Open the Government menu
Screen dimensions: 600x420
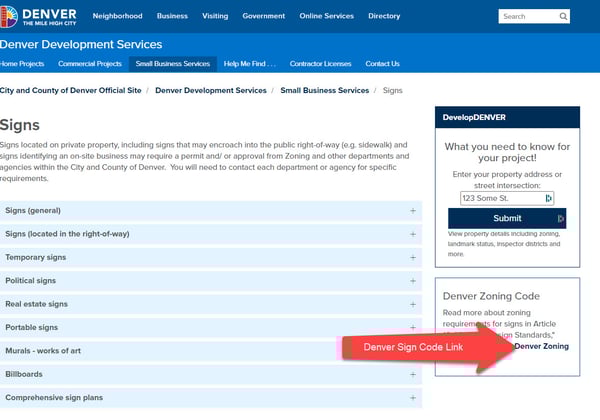pyautogui.click(x=263, y=17)
